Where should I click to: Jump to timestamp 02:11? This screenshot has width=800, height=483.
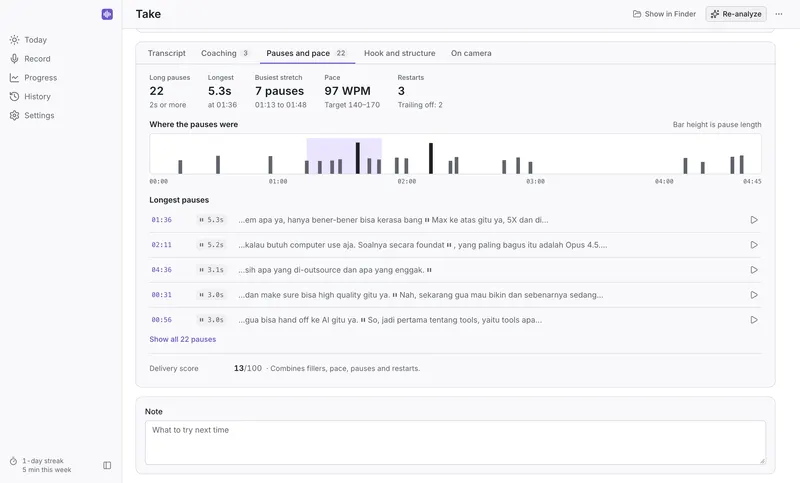click(161, 245)
